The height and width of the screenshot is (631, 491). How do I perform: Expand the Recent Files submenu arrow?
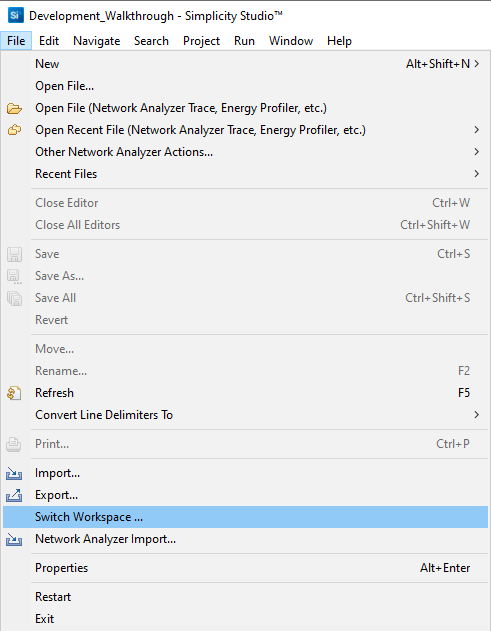tap(477, 173)
